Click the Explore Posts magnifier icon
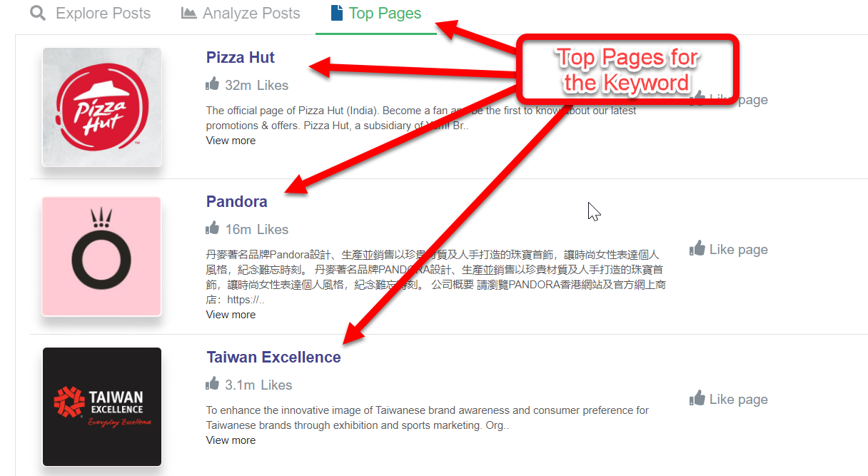Viewport: 868px width, 476px height. coord(38,14)
